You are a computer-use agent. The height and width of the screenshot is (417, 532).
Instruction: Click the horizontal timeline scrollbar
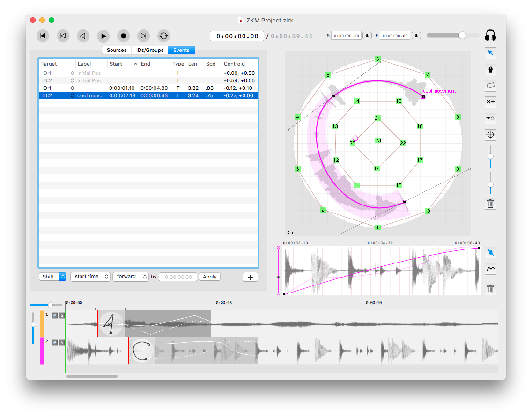(92, 376)
